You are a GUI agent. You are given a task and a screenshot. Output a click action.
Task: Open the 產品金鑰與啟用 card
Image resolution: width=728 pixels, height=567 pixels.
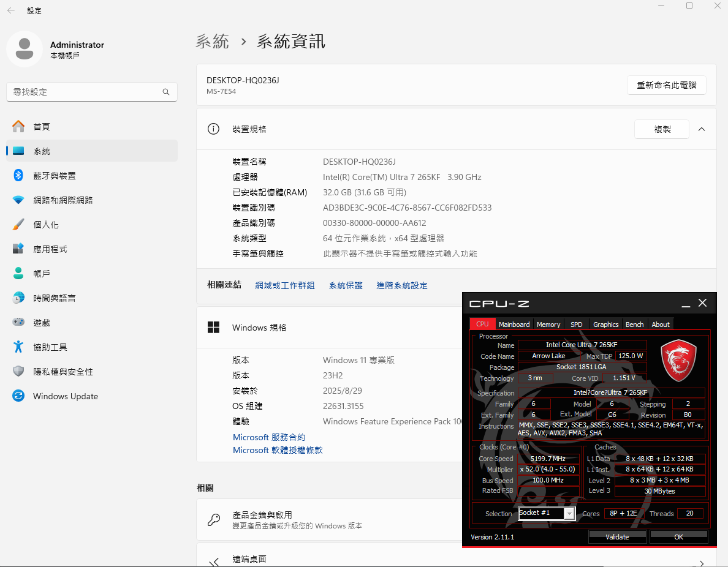(329, 520)
